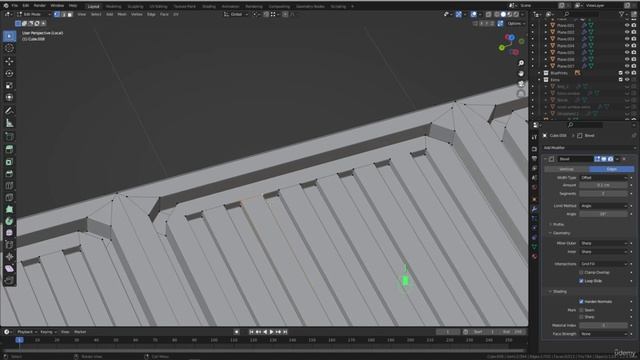Open the Modifiers wrench properties tab
This screenshot has width=640, height=360.
point(534,209)
